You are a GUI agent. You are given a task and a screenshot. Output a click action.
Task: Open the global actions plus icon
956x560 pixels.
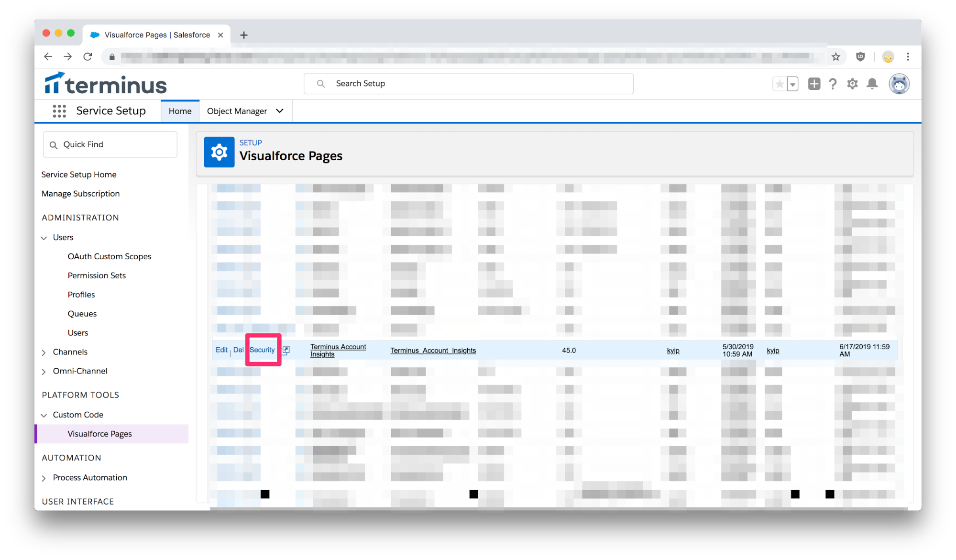[814, 84]
